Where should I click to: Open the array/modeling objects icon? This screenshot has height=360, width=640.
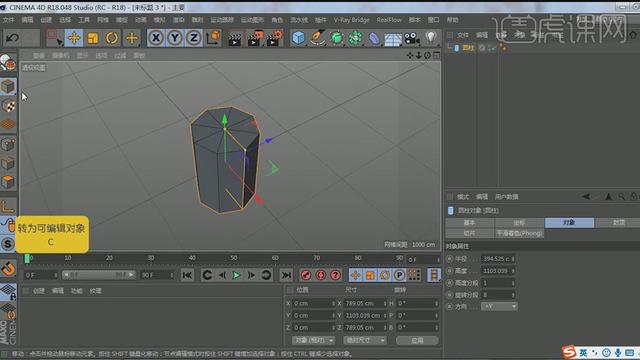coord(355,38)
